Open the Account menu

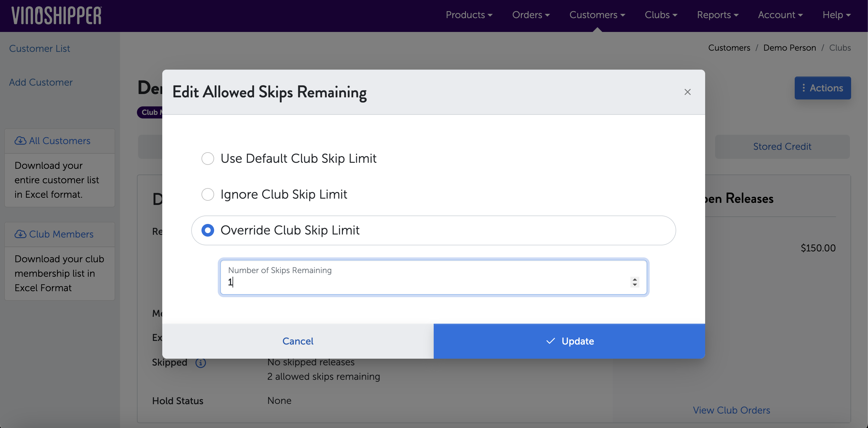coord(780,15)
